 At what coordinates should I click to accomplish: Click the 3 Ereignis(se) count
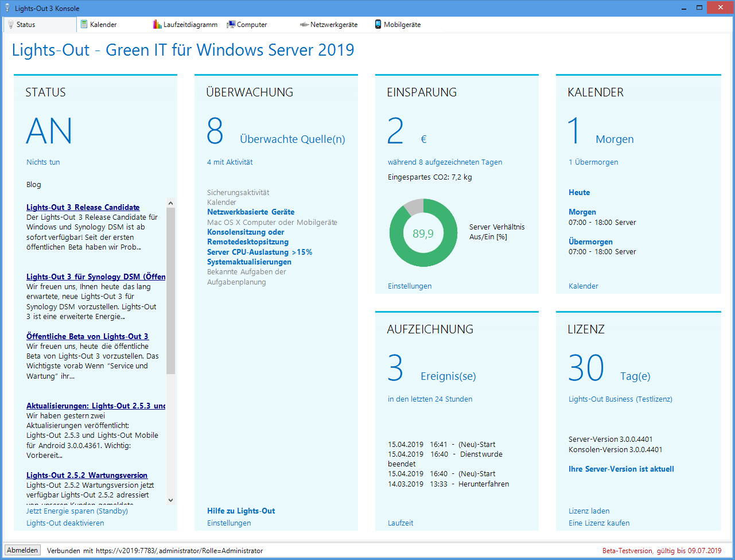coord(431,368)
